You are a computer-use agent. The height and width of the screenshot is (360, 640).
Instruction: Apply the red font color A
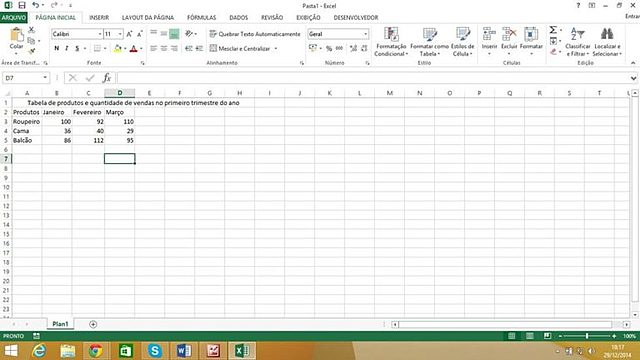tap(133, 49)
